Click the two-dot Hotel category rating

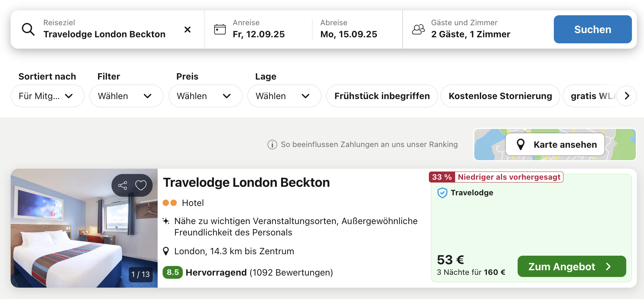click(170, 203)
